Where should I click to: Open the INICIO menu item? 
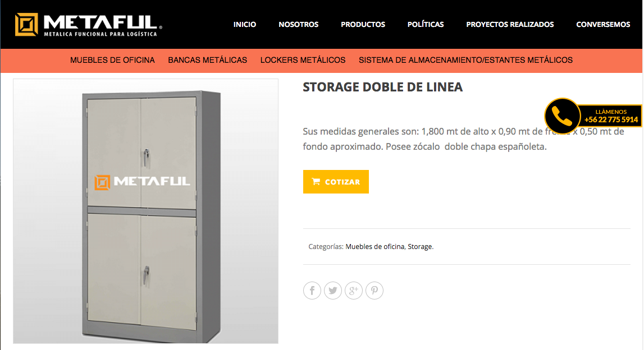(245, 25)
